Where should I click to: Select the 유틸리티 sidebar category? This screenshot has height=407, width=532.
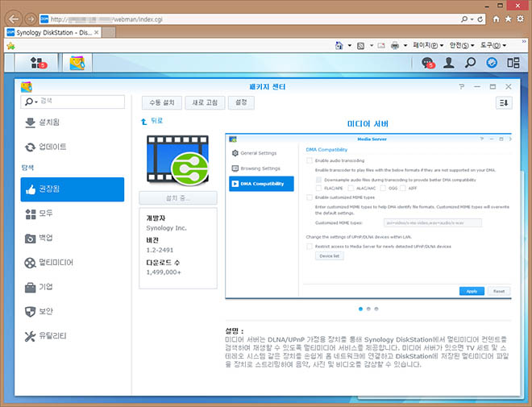click(x=73, y=336)
